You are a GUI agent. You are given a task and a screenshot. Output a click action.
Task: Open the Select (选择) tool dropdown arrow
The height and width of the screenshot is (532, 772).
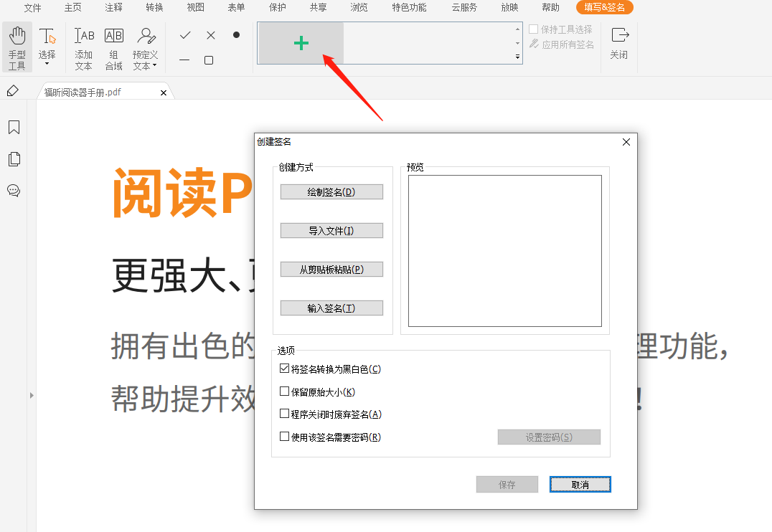click(47, 65)
